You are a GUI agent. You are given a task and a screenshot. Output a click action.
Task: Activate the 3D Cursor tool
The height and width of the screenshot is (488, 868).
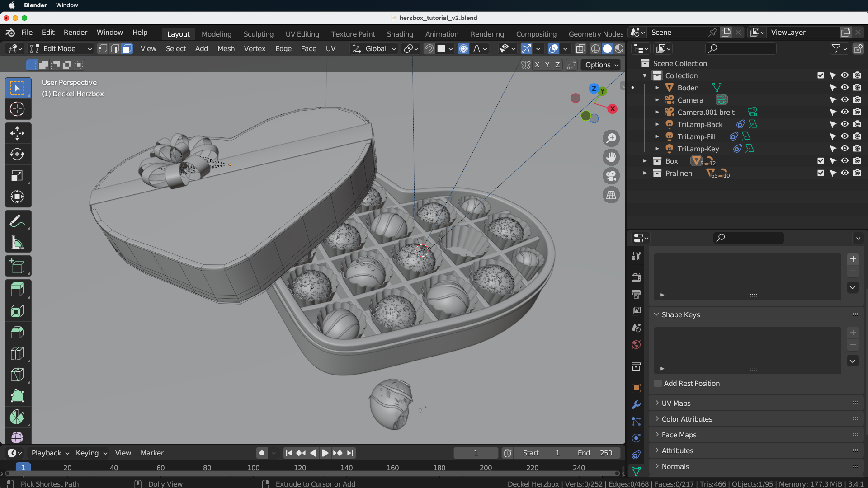(18, 109)
